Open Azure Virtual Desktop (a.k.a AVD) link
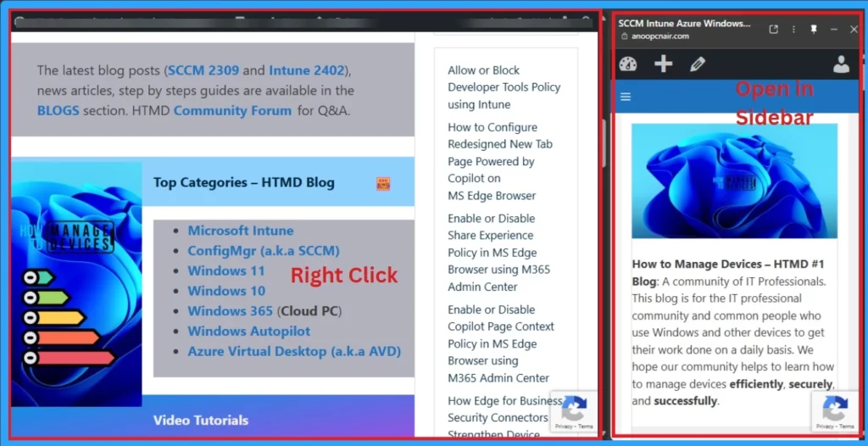Screen dimensions: 868x446 [294, 351]
